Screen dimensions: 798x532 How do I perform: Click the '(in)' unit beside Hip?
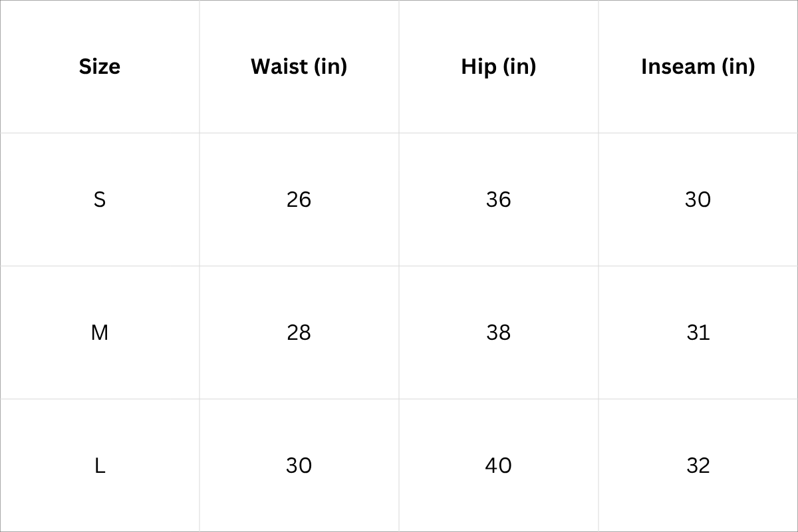[519, 66]
